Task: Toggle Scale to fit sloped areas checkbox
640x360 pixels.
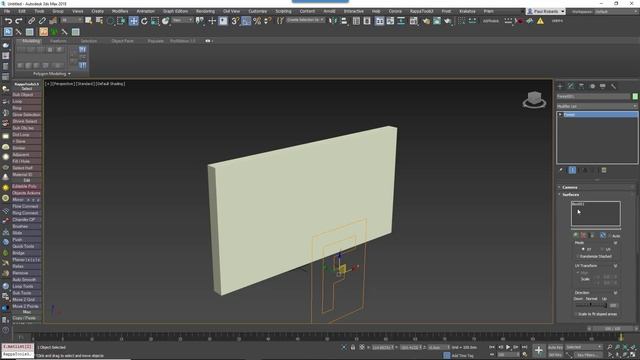Action: pyautogui.click(x=577, y=314)
